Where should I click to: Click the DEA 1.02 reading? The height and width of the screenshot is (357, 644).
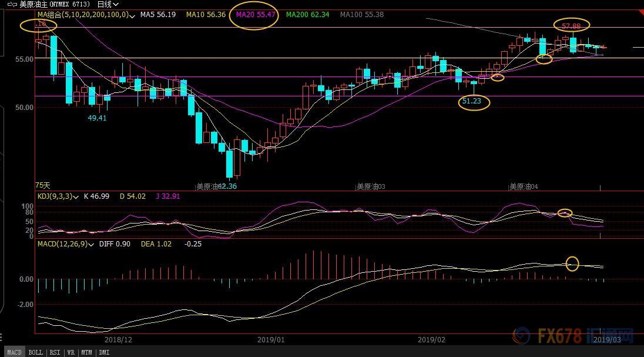(x=157, y=244)
